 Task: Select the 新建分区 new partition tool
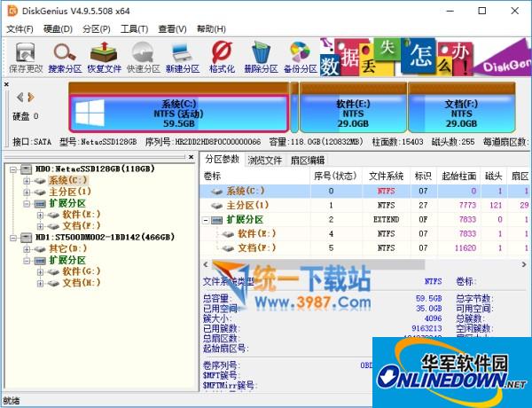pos(182,59)
